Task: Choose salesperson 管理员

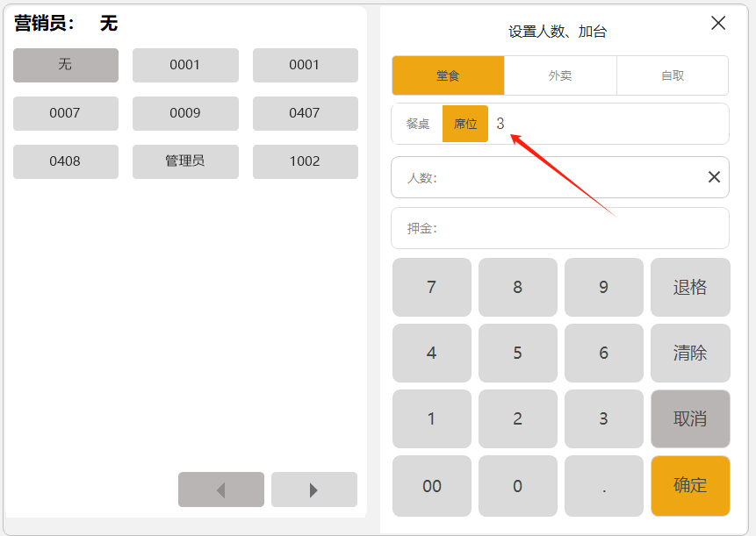Action: click(x=185, y=161)
